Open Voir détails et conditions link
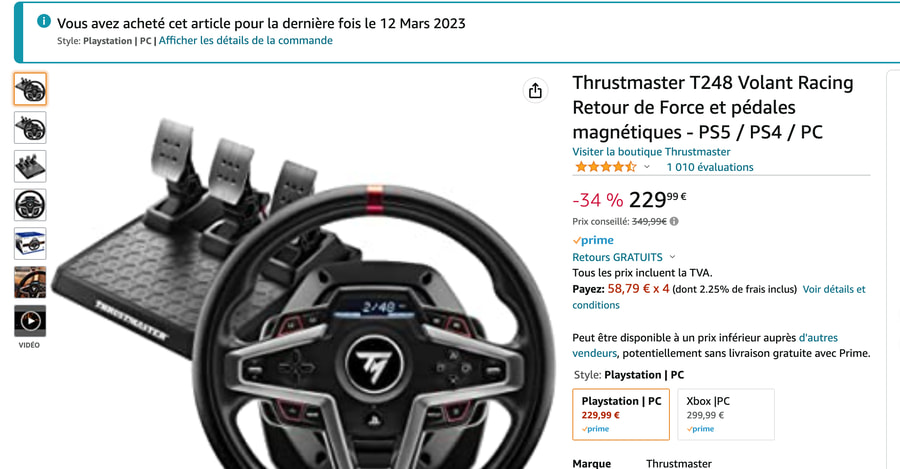900x469 pixels. [x=833, y=289]
